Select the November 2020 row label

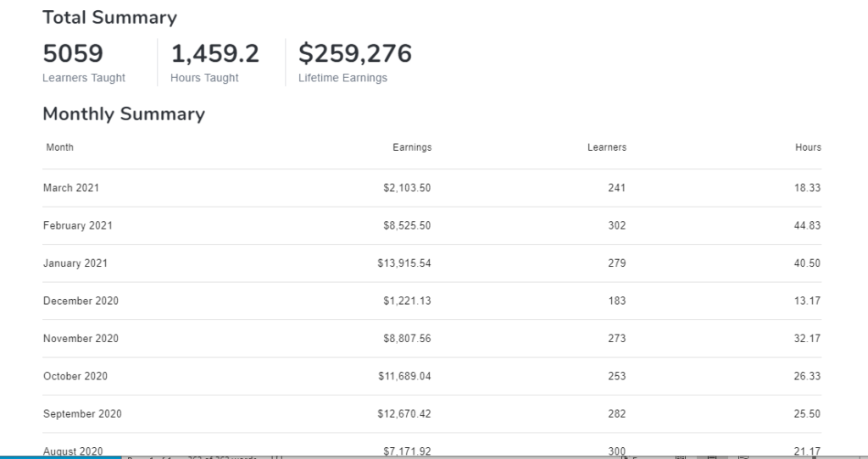coord(81,339)
